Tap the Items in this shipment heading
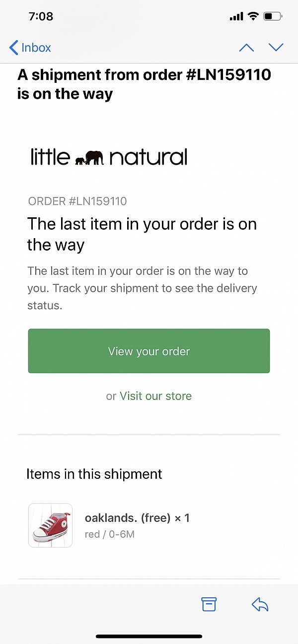Viewport: 298px width, 644px height. tap(94, 474)
